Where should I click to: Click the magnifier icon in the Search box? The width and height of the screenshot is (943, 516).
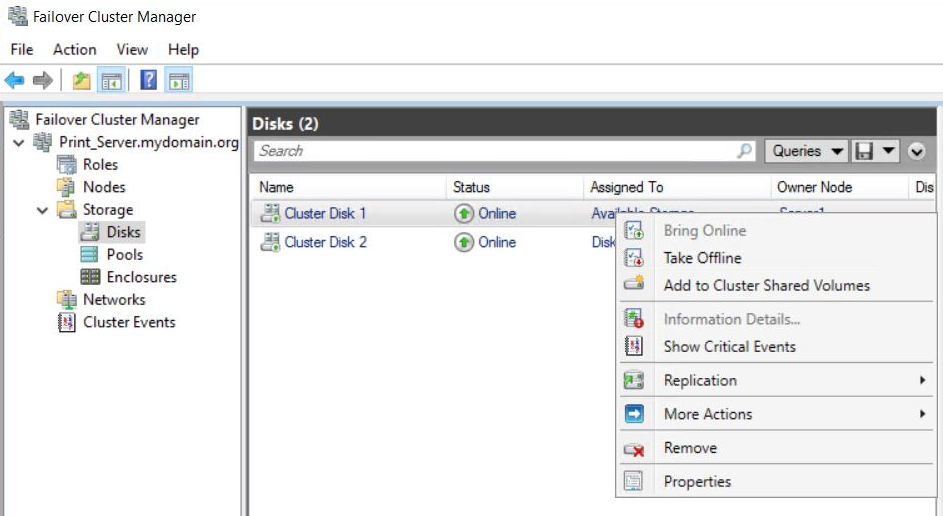click(x=745, y=150)
